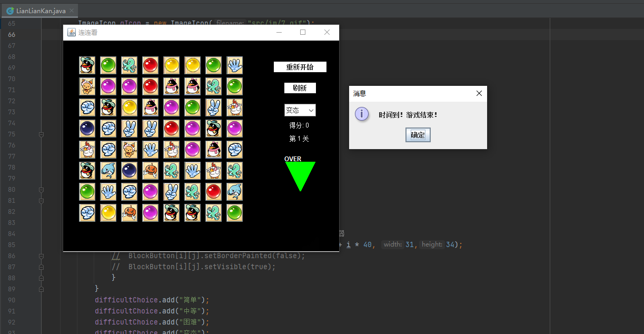The width and height of the screenshot is (644, 334).
Task: Confirm the dialog with 确定
Action: 418,135
